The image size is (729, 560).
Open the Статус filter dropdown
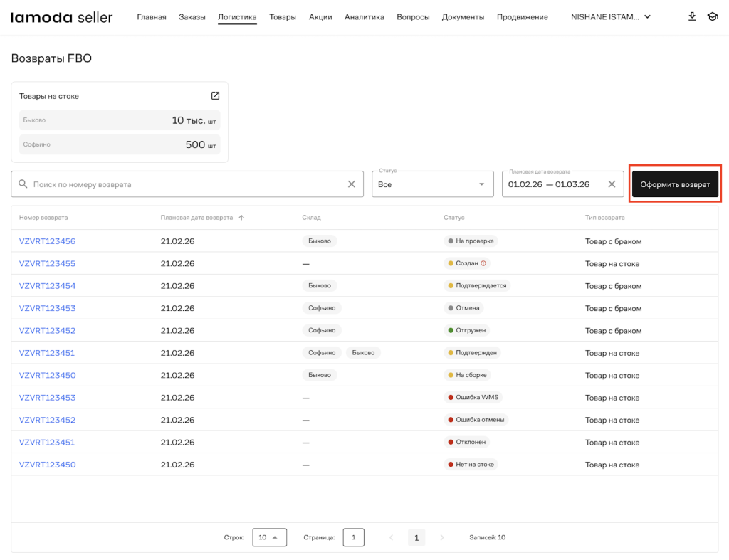tap(432, 184)
